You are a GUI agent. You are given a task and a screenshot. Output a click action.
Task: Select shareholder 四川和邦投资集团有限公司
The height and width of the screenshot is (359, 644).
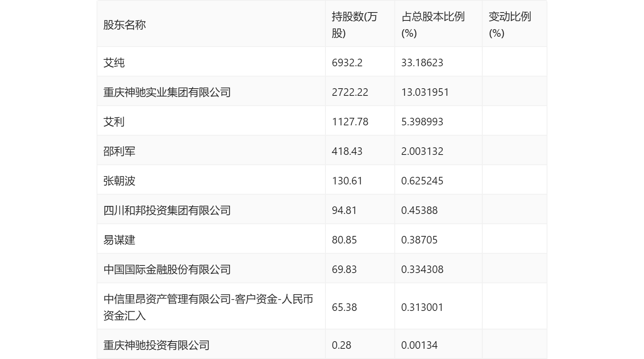pyautogui.click(x=167, y=210)
